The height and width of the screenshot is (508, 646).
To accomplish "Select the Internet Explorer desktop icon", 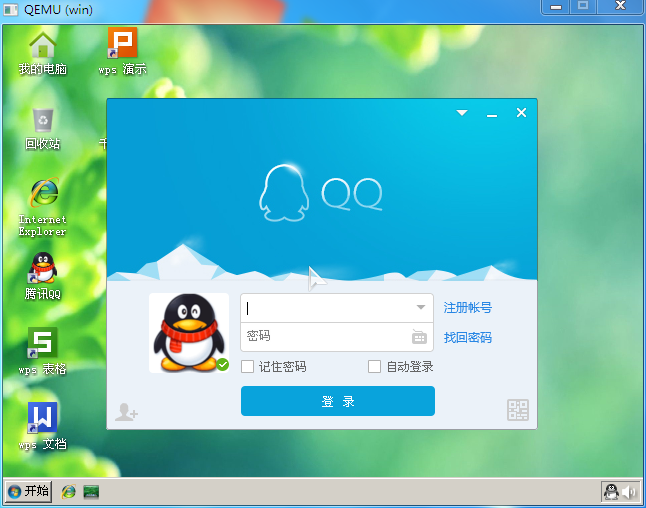I will [x=42, y=207].
